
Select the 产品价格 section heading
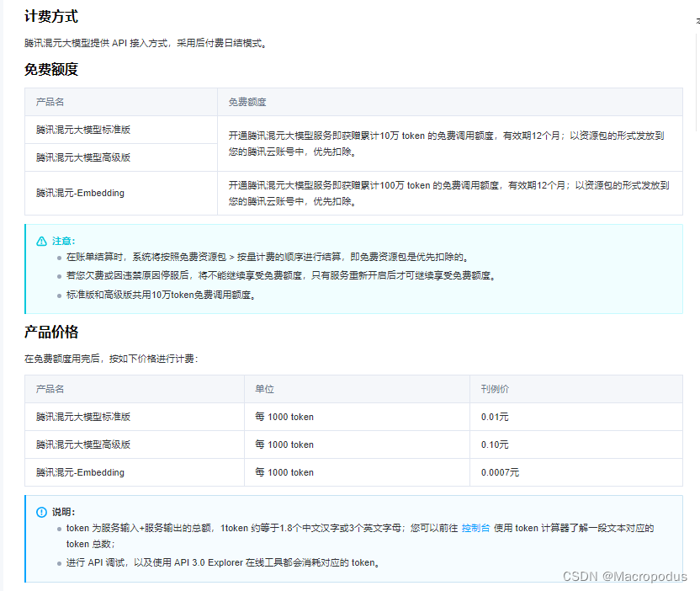click(x=51, y=332)
